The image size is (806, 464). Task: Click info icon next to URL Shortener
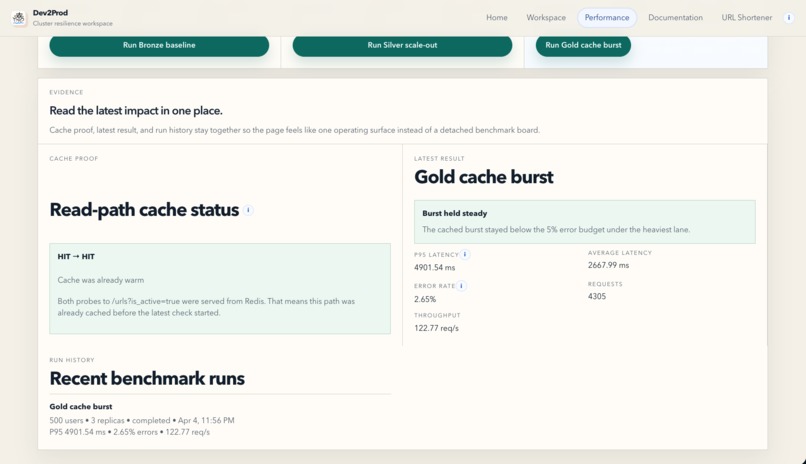tap(789, 17)
